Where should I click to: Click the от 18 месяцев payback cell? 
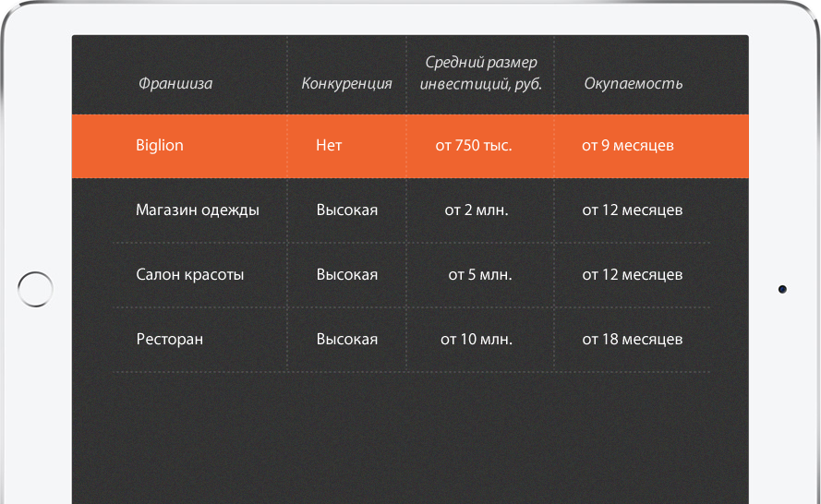pyautogui.click(x=633, y=339)
